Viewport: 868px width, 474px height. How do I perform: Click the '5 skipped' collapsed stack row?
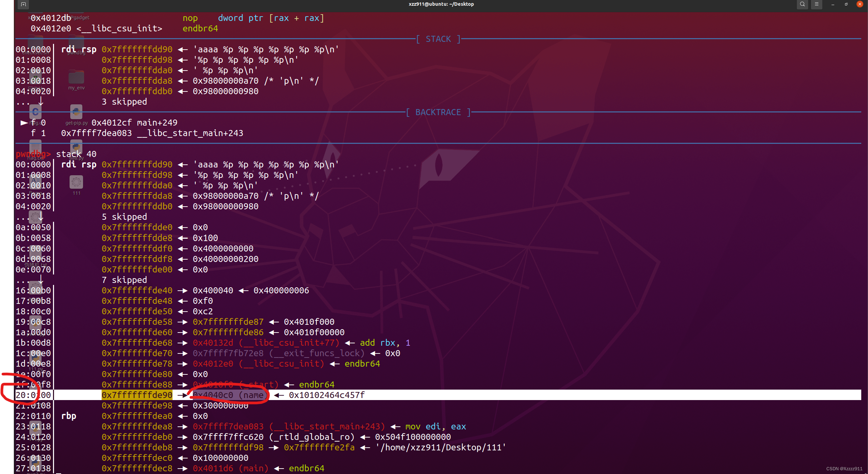[x=124, y=217]
